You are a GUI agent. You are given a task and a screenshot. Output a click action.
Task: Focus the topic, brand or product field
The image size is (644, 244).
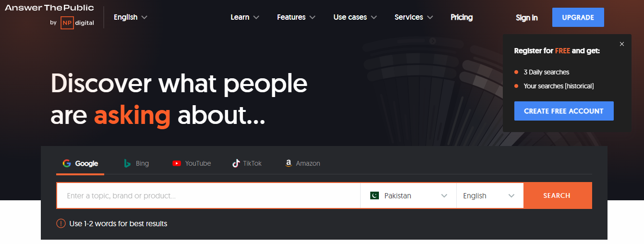pos(208,195)
